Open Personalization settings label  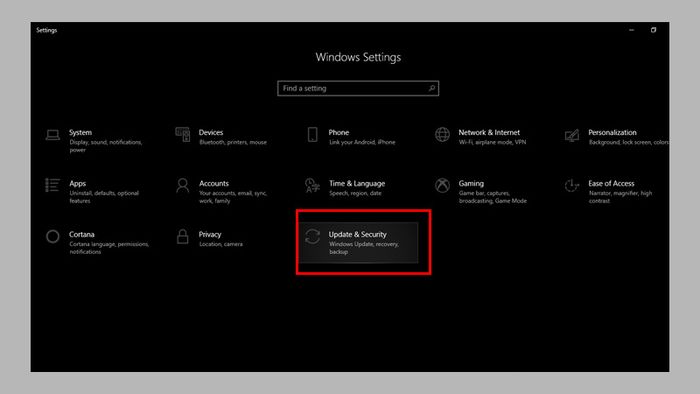612,133
